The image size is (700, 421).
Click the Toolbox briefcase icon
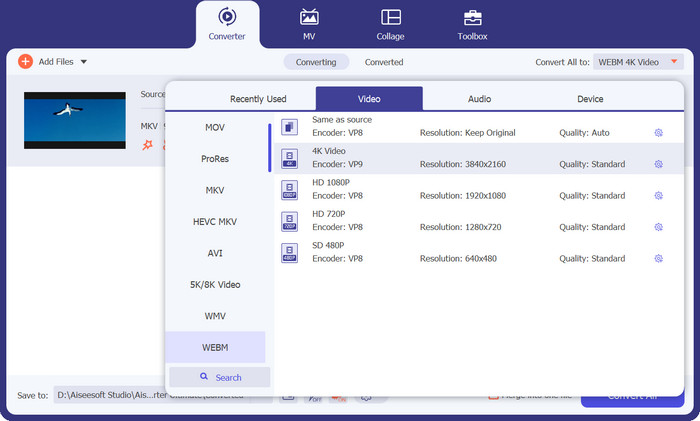(473, 17)
